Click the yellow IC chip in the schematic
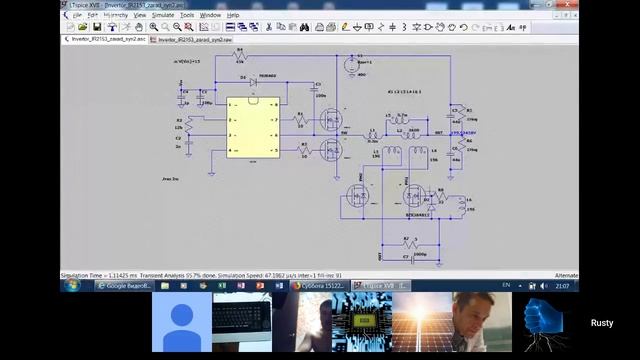 (253, 127)
